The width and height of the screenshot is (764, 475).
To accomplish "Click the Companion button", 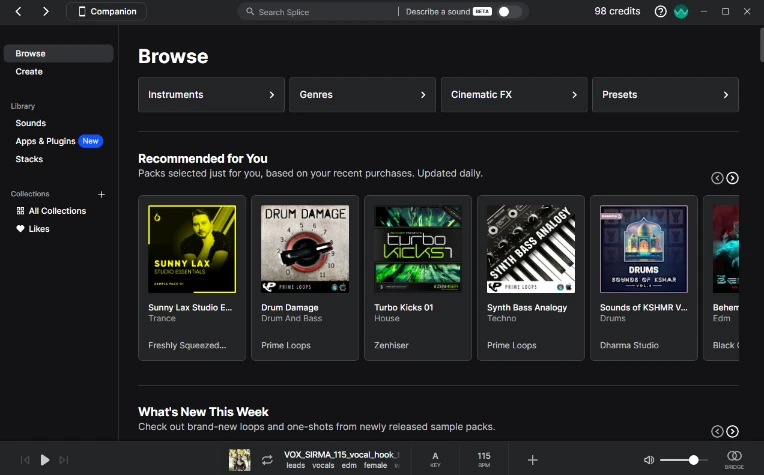I will [107, 12].
